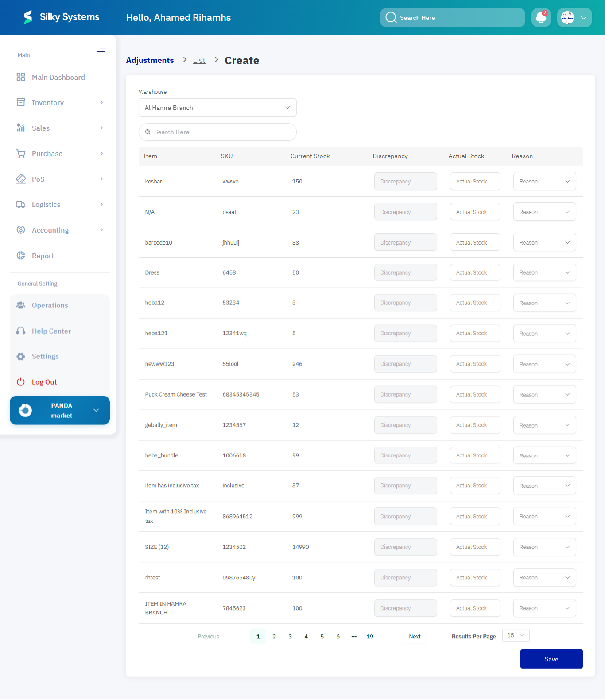Image resolution: width=605 pixels, height=700 pixels.
Task: Open Reason dropdown for geballly_item row
Action: coord(544,425)
